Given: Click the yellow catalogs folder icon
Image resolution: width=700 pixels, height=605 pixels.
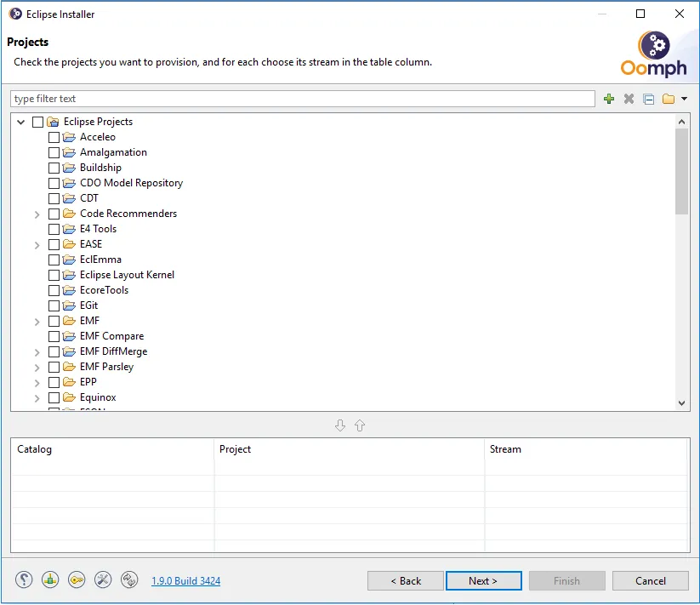Looking at the screenshot, I should click(669, 99).
